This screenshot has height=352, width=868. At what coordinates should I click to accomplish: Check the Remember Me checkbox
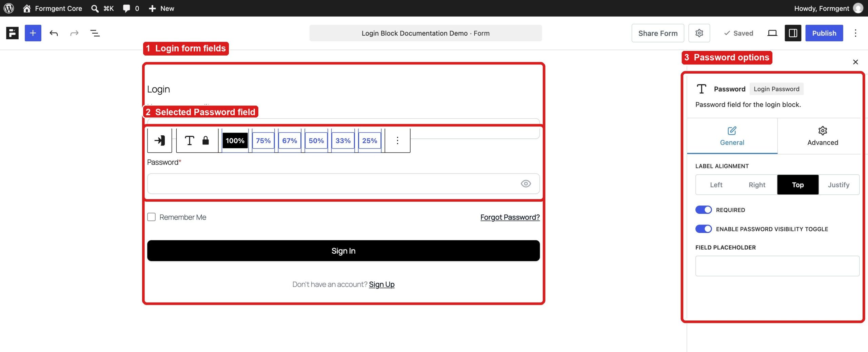click(151, 217)
